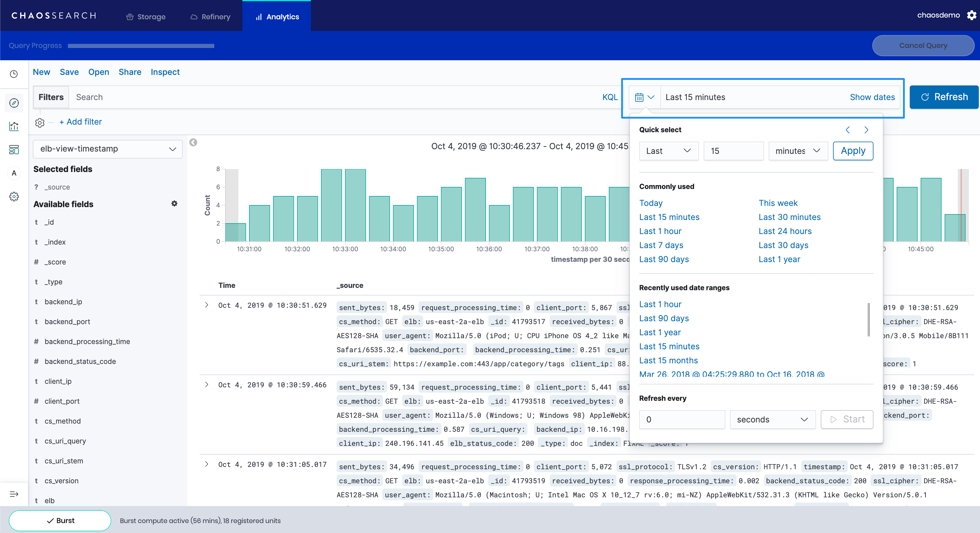This screenshot has width=980, height=533.
Task: Switch to the Storage tab
Action: pos(146,17)
